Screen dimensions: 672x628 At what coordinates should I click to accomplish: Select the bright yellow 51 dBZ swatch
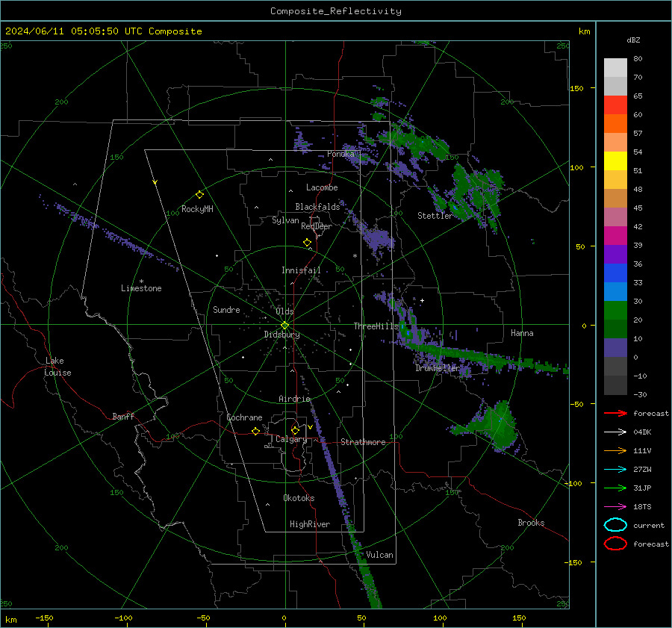pos(615,161)
